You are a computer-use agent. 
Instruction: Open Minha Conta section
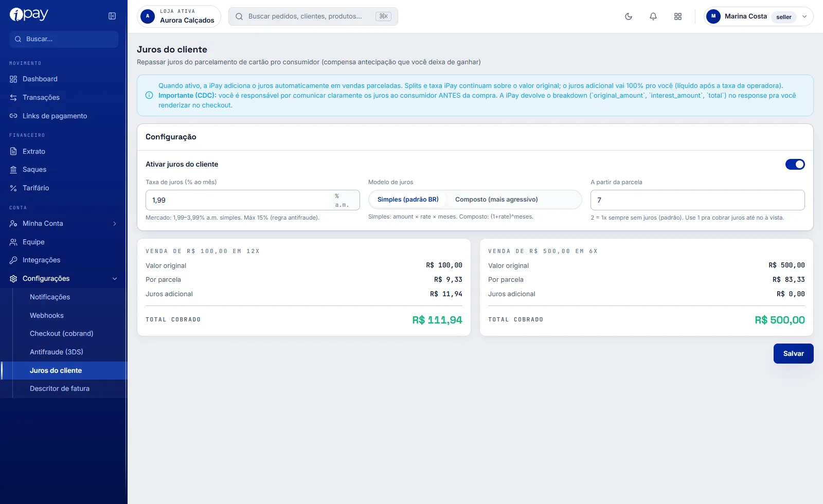point(64,224)
